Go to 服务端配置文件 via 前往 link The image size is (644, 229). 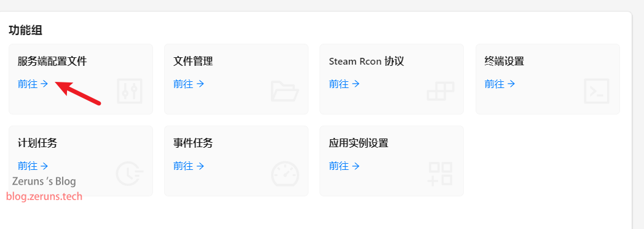33,84
